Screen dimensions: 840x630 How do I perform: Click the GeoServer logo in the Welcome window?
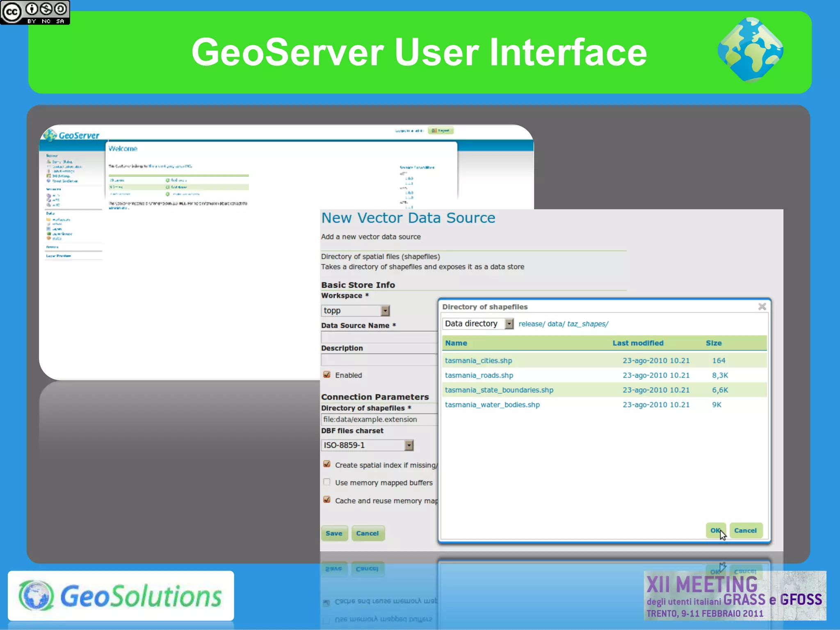click(71, 135)
